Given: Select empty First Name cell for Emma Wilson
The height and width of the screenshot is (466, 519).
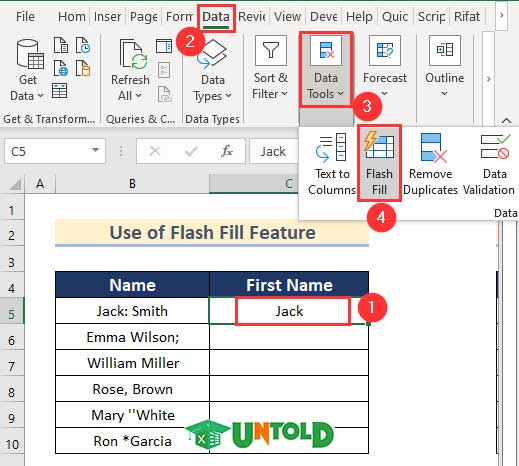Looking at the screenshot, I should pyautogui.click(x=289, y=337).
